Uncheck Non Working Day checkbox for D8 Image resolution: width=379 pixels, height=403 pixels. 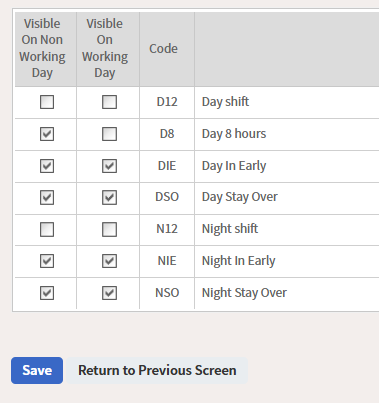click(x=47, y=134)
